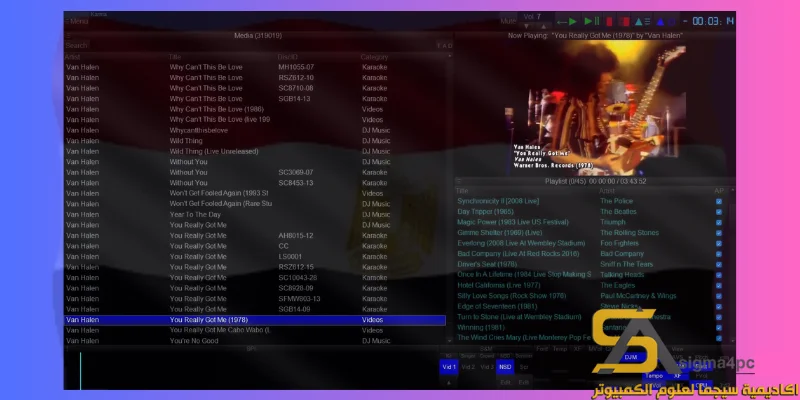800x400 pixels.
Task: Sort media list by DiscID column
Action: pyautogui.click(x=288, y=57)
